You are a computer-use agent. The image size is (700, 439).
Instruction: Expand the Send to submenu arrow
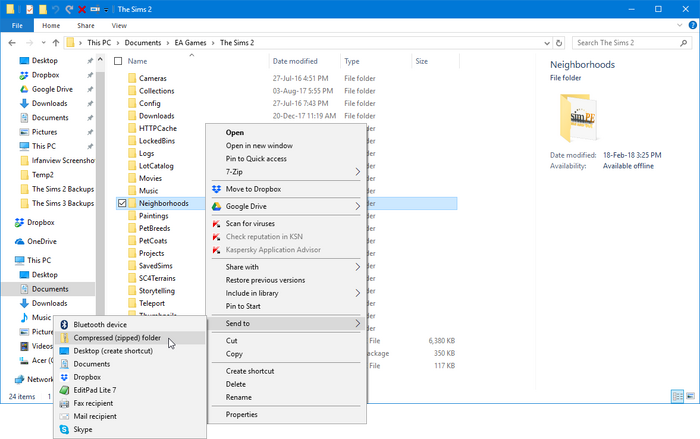pos(358,323)
